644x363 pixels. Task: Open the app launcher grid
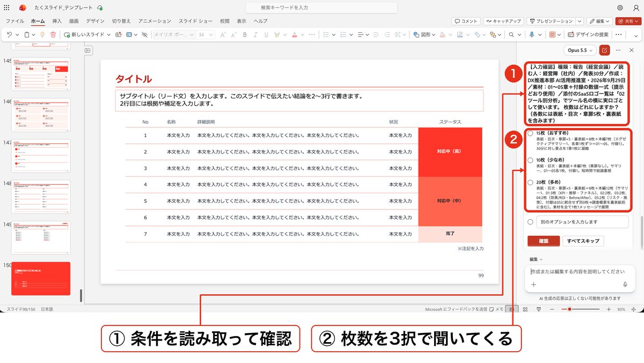[x=6, y=8]
